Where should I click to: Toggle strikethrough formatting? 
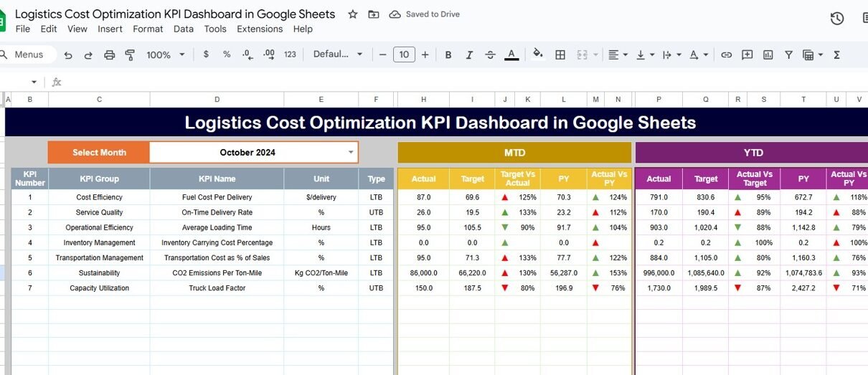(x=490, y=55)
